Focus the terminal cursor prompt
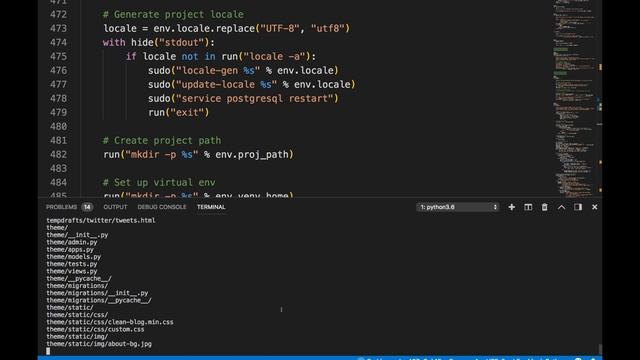Viewport: 640px width, 360px height. (x=48, y=351)
